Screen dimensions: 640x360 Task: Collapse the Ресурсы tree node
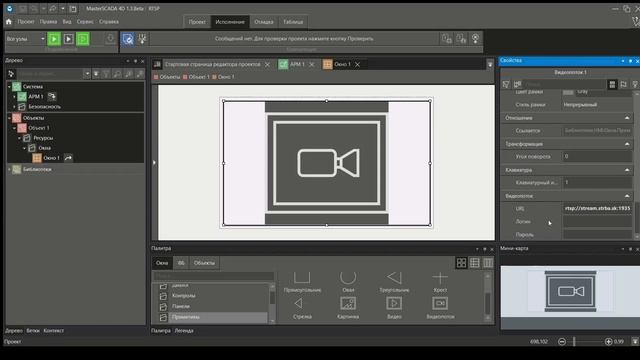(19, 138)
